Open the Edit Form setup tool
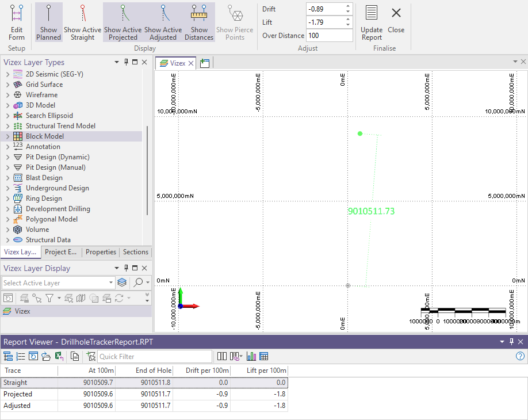The image size is (528, 420). (17, 22)
